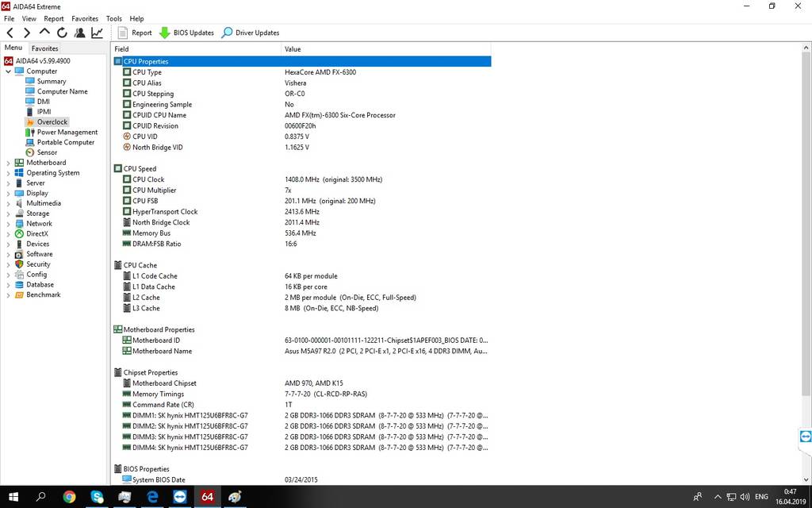Screen dimensions: 812x508
Task: Go back with the toolbar Back arrow
Action: tap(10, 33)
